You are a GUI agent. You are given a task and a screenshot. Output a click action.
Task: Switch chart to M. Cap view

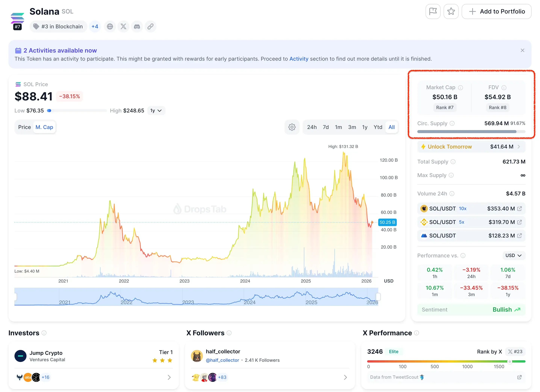pos(44,127)
